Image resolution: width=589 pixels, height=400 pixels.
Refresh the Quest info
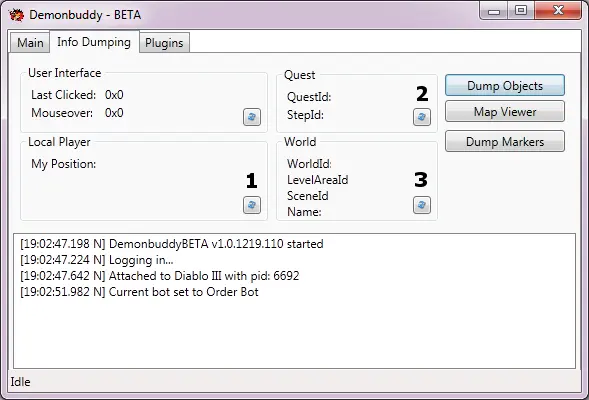point(422,117)
